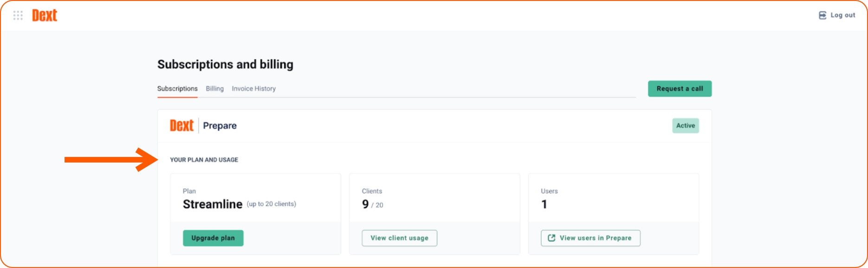Click the Log out link text
This screenshot has width=868, height=268.
coord(843,15)
